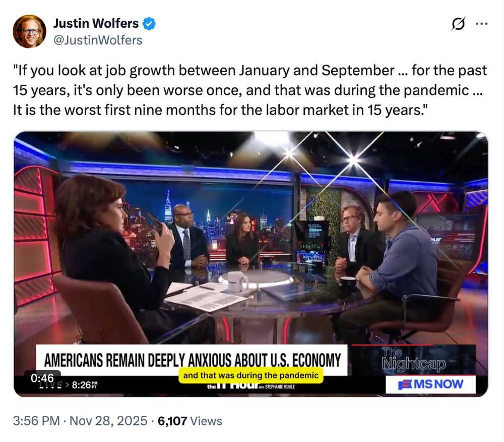
Task: Open the three-dot more options menu
Action: point(481,24)
